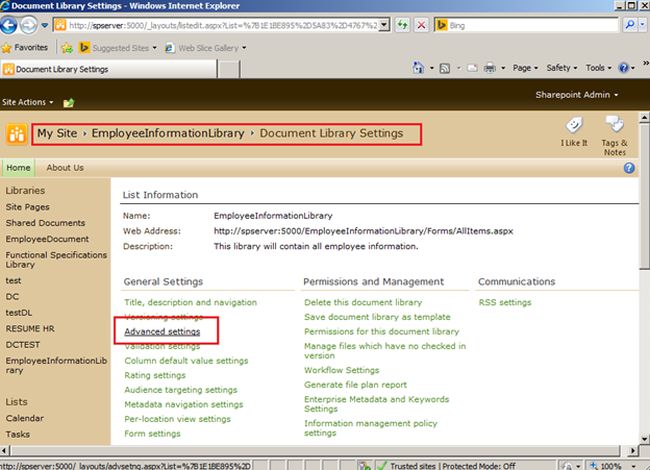The image size is (650, 470).
Task: Click the Stop loading red X icon
Action: [x=421, y=25]
